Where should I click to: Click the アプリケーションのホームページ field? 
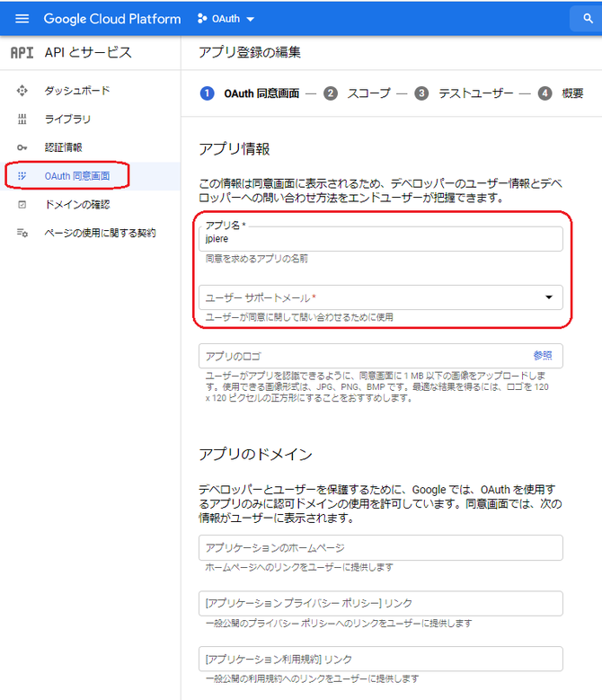381,548
